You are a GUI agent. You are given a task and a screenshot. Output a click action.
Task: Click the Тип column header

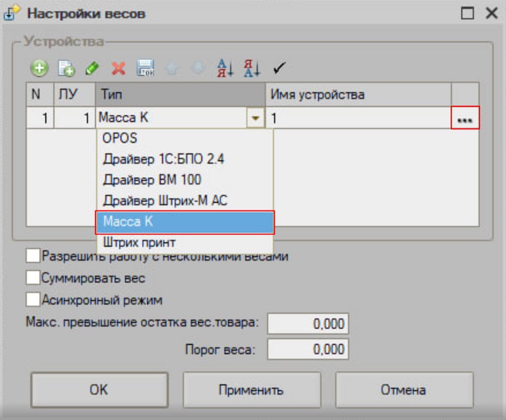click(180, 94)
